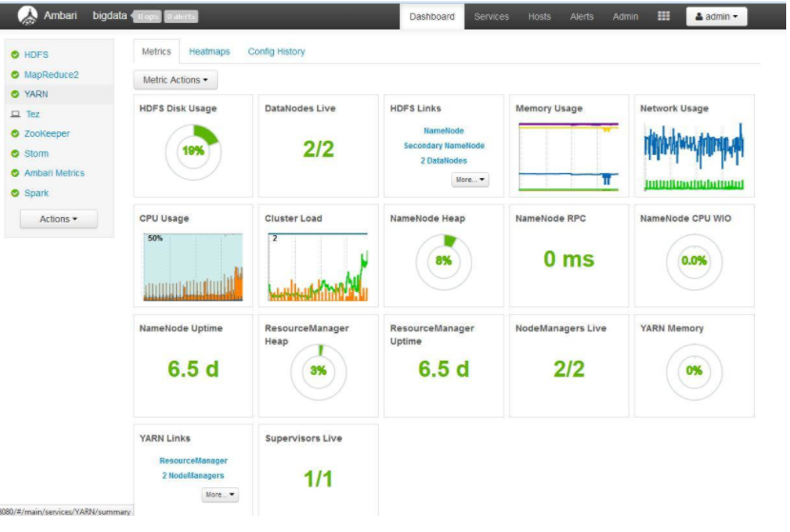Open the grid views icon in navbar
The height and width of the screenshot is (532, 790).
pyautogui.click(x=663, y=16)
